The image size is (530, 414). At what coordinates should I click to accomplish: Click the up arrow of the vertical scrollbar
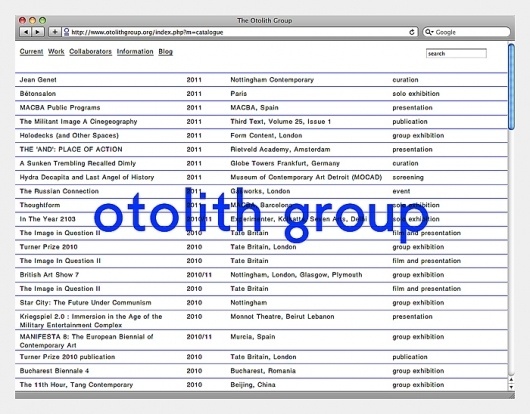click(x=511, y=381)
